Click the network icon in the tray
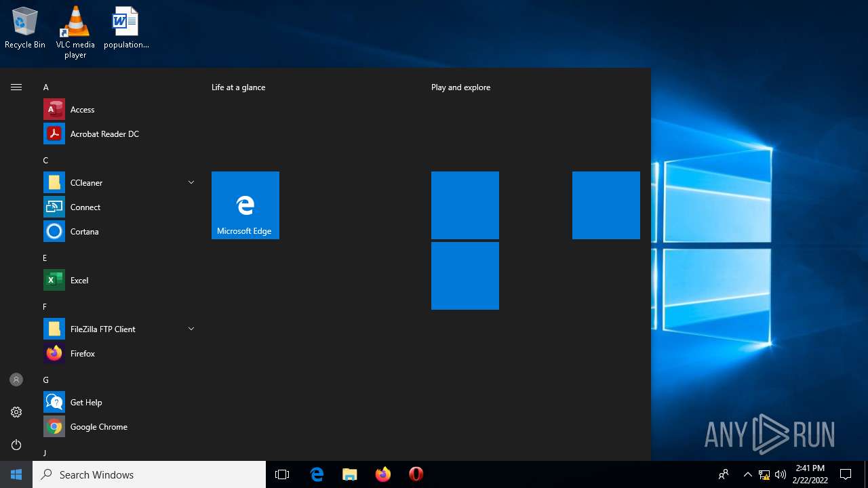868x488 pixels. [764, 474]
